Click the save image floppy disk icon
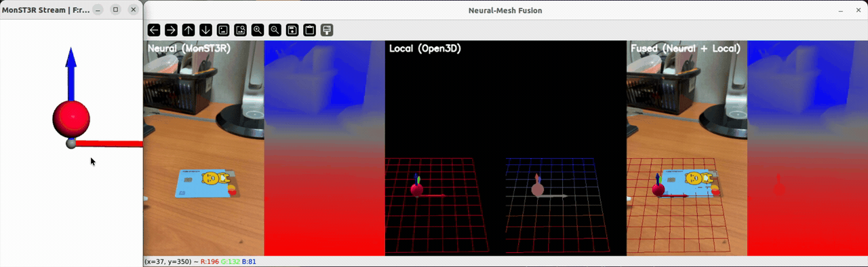The height and width of the screenshot is (267, 868). 292,30
